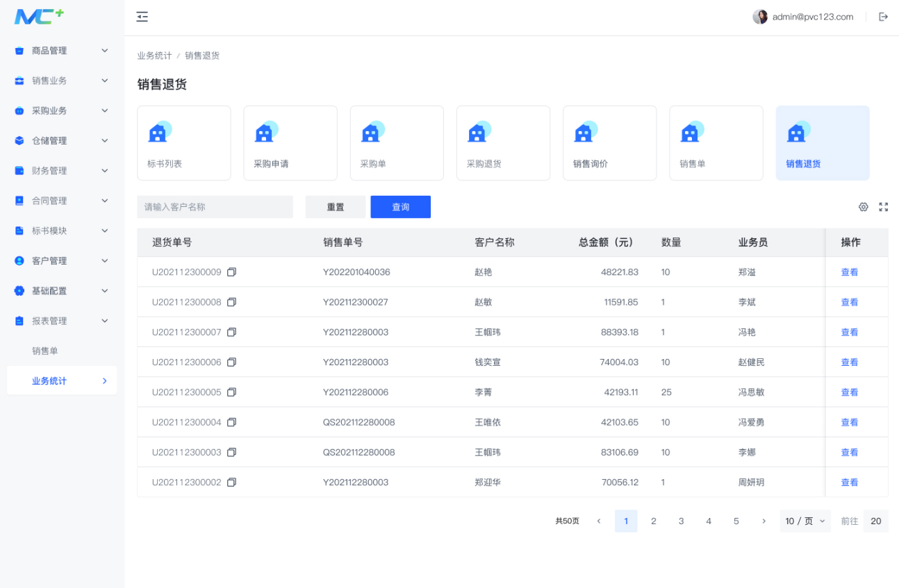Focus the customer name search field
This screenshot has height=588, width=899.
click(215, 207)
